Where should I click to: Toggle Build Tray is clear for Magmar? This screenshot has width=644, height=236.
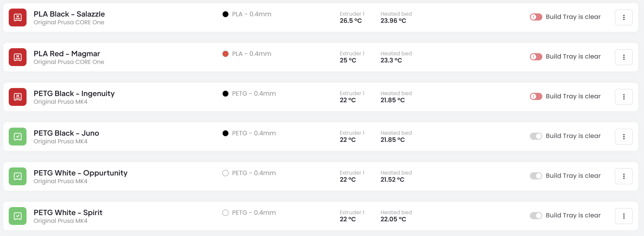point(536,57)
